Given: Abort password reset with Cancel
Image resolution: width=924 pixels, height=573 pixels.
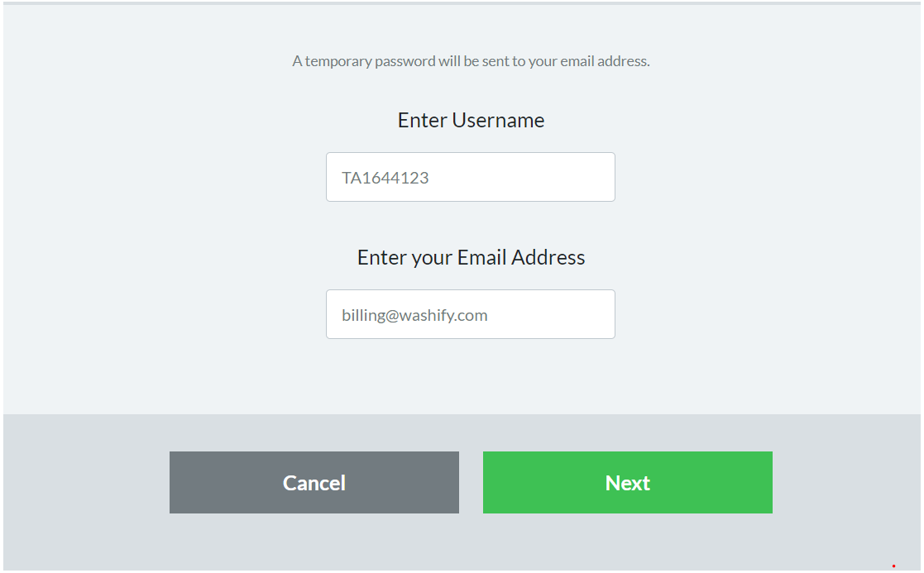Looking at the screenshot, I should 314,483.
